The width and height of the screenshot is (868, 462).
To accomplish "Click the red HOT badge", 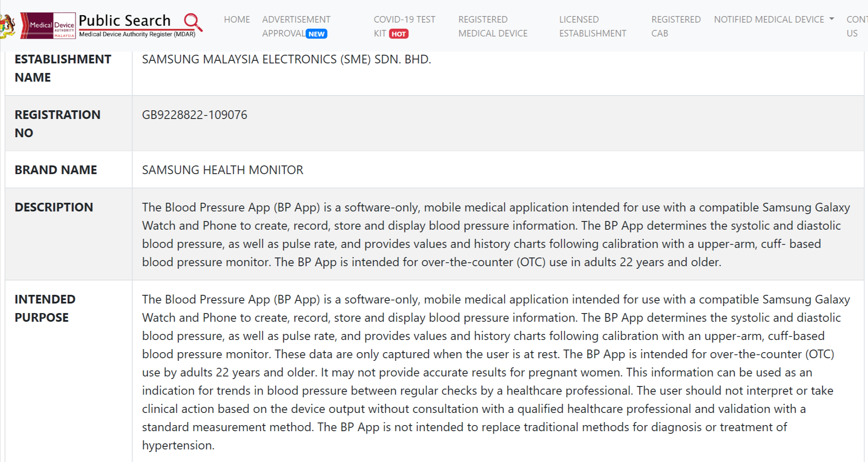I will tap(398, 34).
